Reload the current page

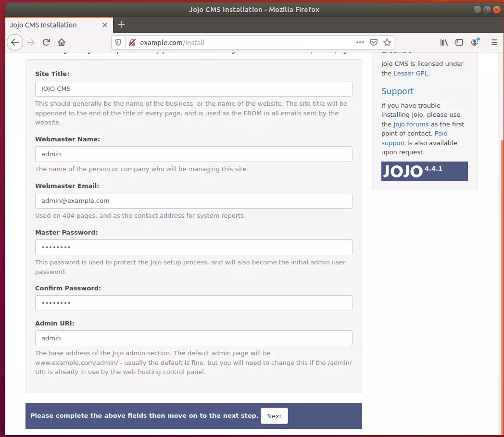pos(46,42)
